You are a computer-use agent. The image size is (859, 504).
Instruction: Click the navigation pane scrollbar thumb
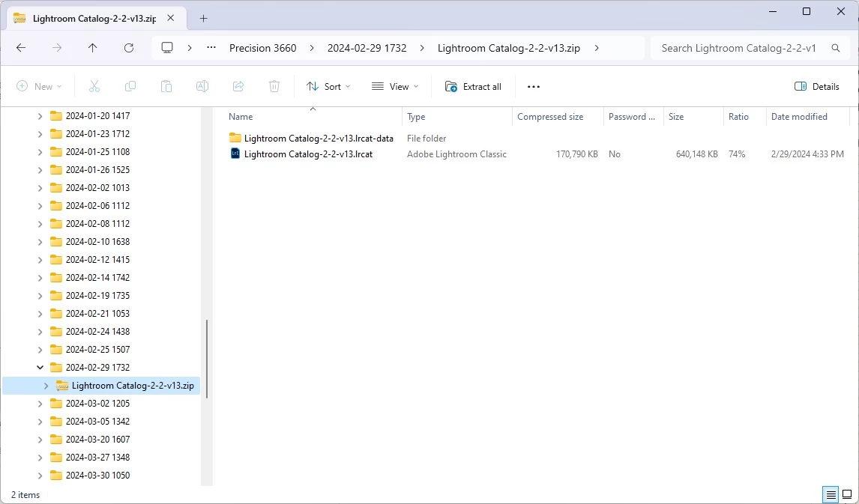(207, 359)
